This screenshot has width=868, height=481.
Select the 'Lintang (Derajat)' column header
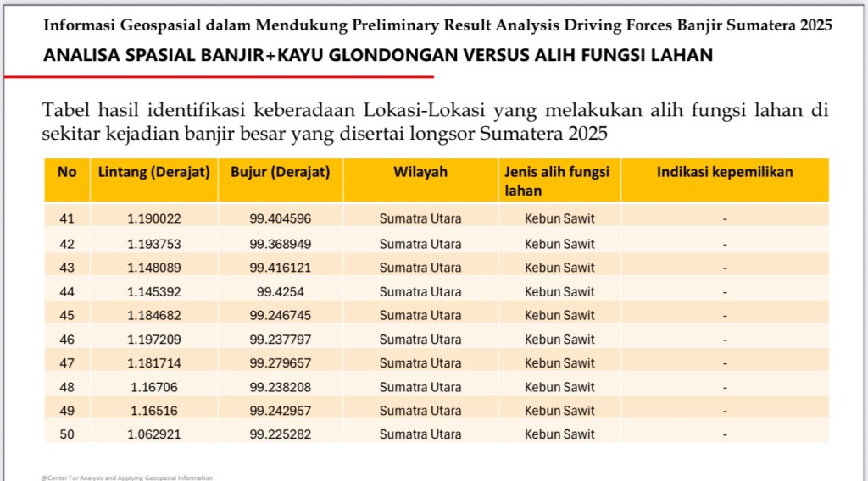153,172
